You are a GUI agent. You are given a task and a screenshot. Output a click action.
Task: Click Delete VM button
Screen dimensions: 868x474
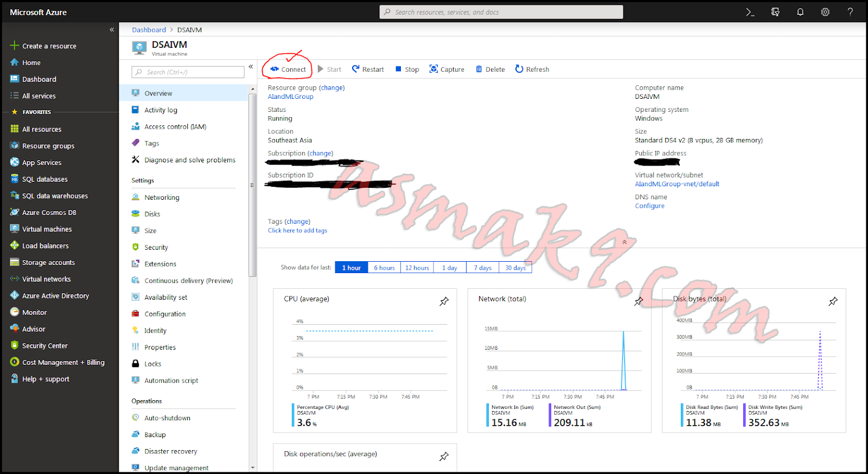point(490,69)
